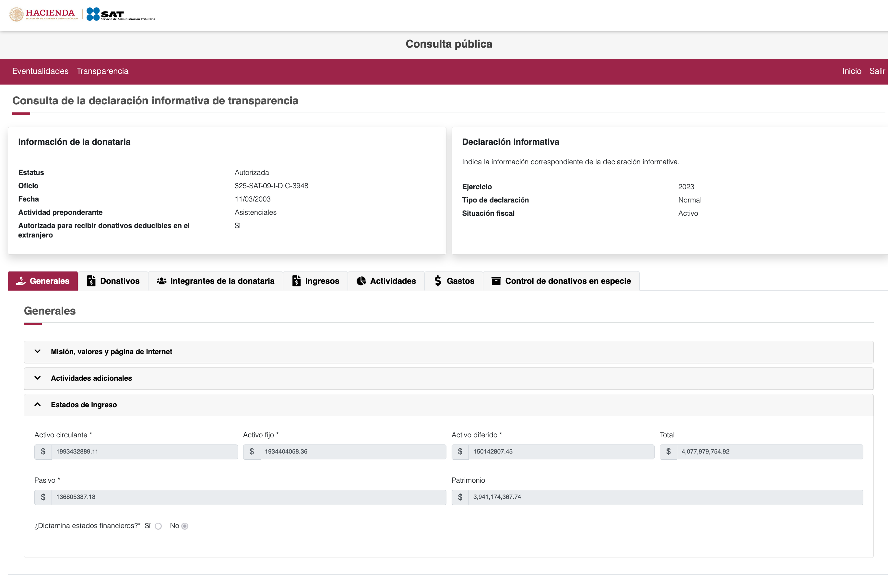The height and width of the screenshot is (588, 888).
Task: Expand Misión, valores y página de internet
Action: pyautogui.click(x=112, y=352)
